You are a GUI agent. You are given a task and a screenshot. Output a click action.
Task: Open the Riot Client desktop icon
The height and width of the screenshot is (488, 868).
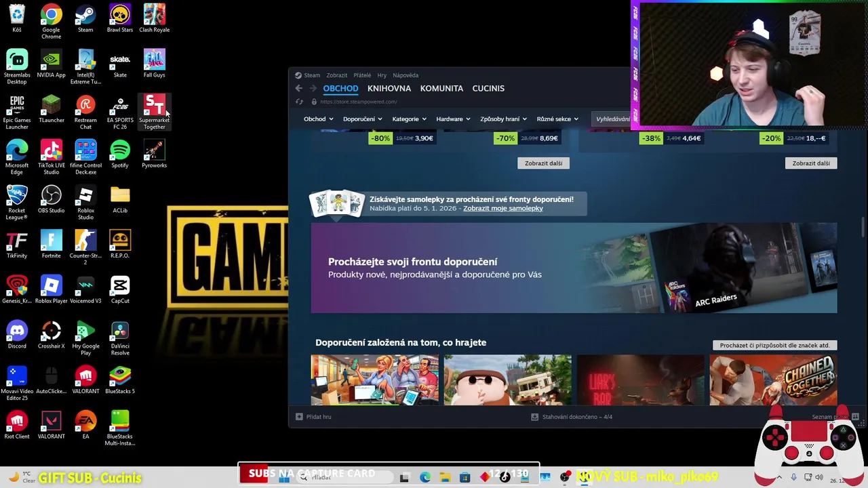(x=17, y=426)
